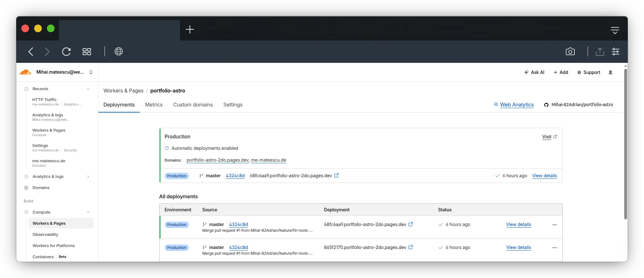Click the Production badge in 68fc6aa9 row
Screen dimensions: 644x278
tap(176, 225)
